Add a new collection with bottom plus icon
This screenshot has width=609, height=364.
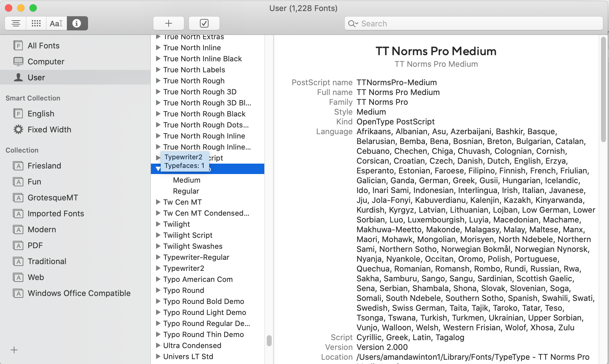tap(14, 350)
